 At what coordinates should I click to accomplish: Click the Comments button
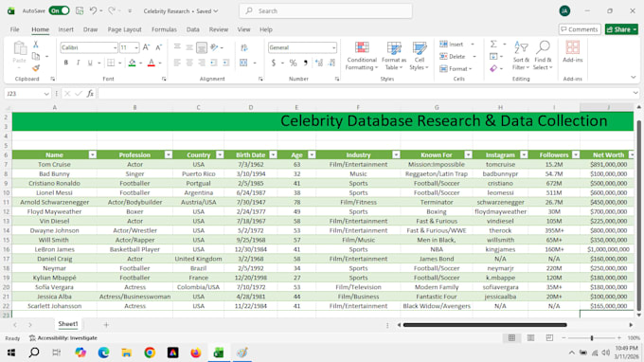580,29
